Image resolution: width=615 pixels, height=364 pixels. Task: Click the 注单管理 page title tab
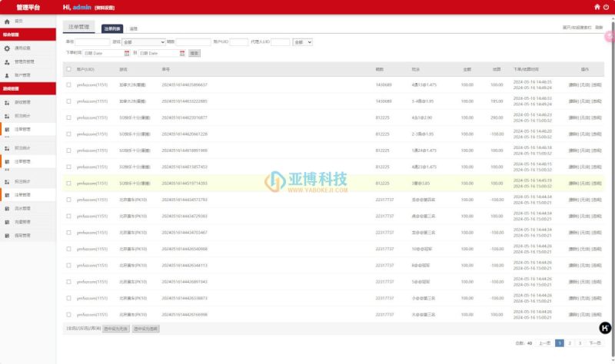(x=79, y=27)
